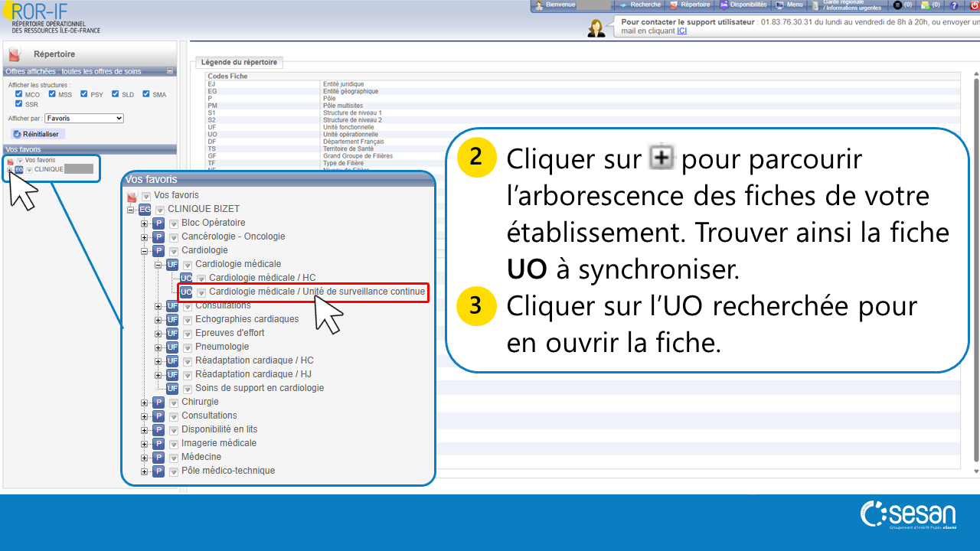
Task: Click the Réinitialiser button
Action: [36, 134]
